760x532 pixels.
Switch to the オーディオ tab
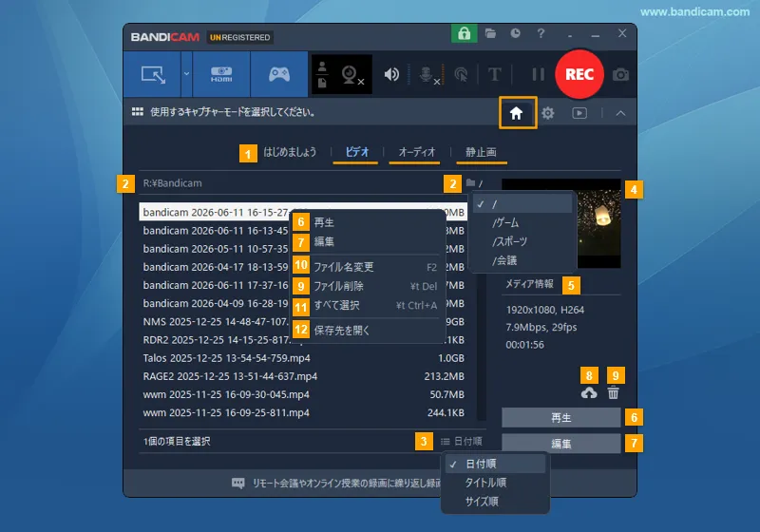tap(417, 152)
